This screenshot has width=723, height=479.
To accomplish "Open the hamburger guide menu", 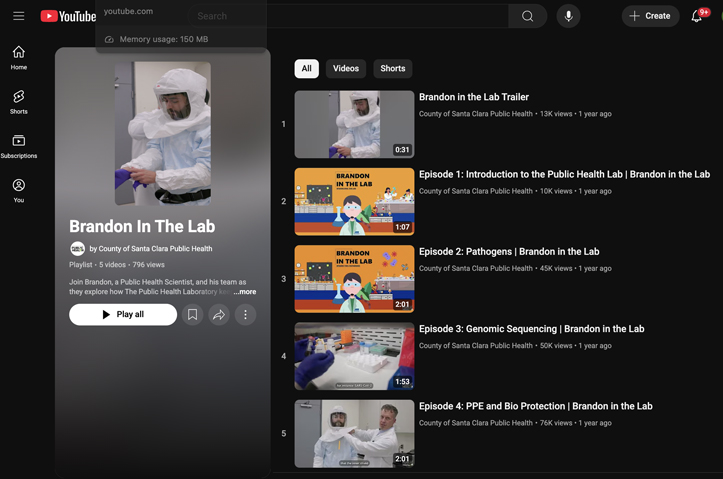I will (18, 16).
